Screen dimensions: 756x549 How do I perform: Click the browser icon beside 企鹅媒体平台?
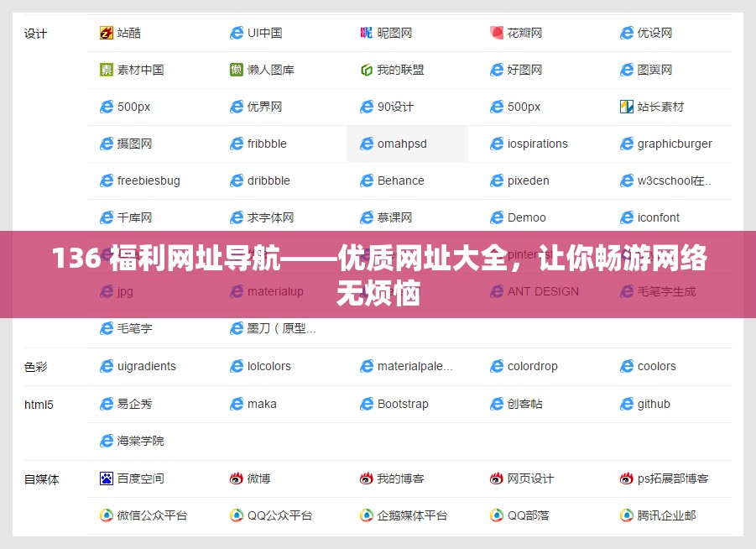click(x=367, y=515)
